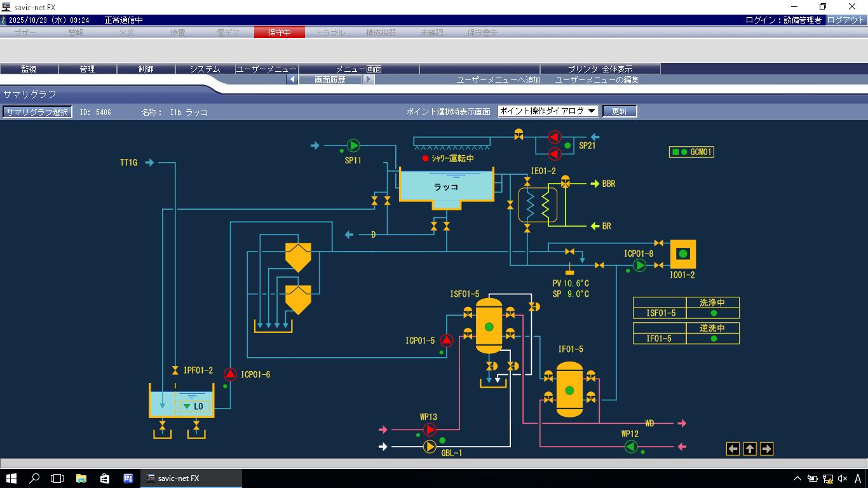Click the ICP01-5 red pump icon

click(x=447, y=341)
